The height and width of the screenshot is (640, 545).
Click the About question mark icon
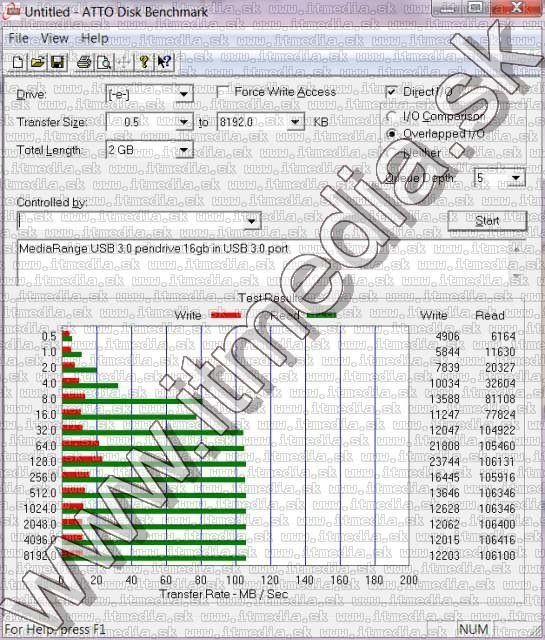click(x=144, y=62)
